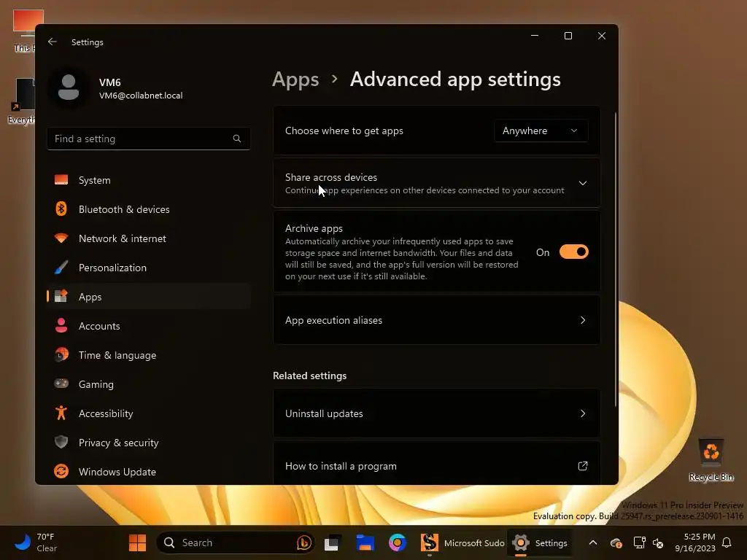
Task: Open the VM6 user profile avatar
Action: tap(69, 88)
